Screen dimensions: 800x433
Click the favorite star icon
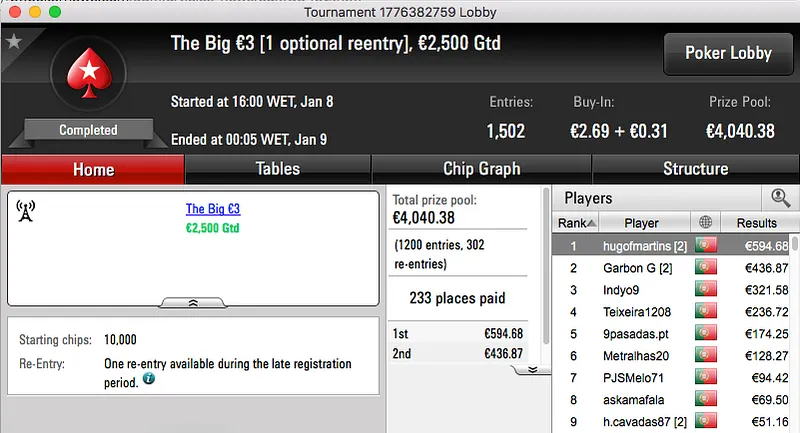pyautogui.click(x=13, y=41)
